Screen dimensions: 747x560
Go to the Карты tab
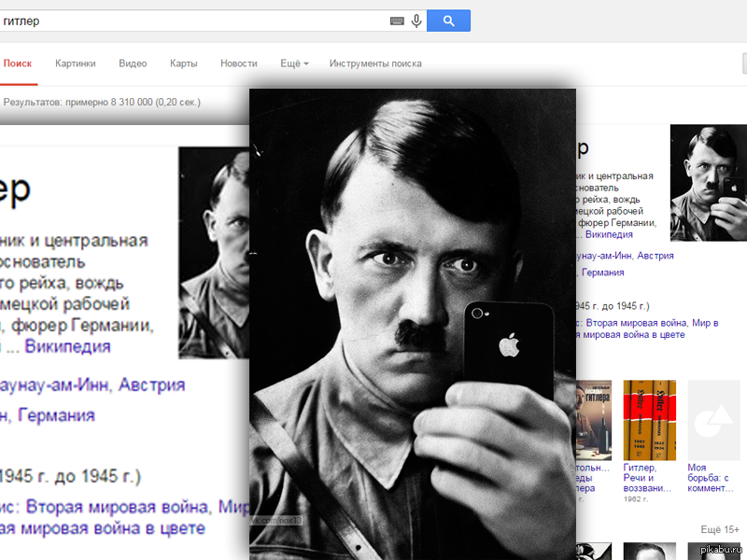183,63
